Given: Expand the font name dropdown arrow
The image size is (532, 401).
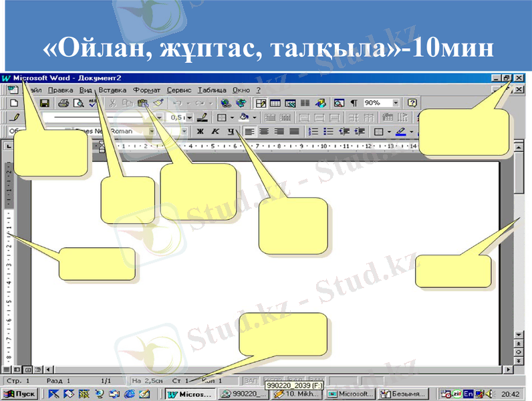Looking at the screenshot, I should point(152,131).
